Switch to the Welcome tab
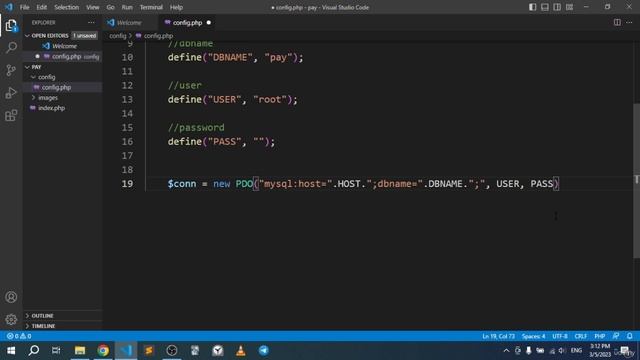Screen dimensions: 640x360 129,22
